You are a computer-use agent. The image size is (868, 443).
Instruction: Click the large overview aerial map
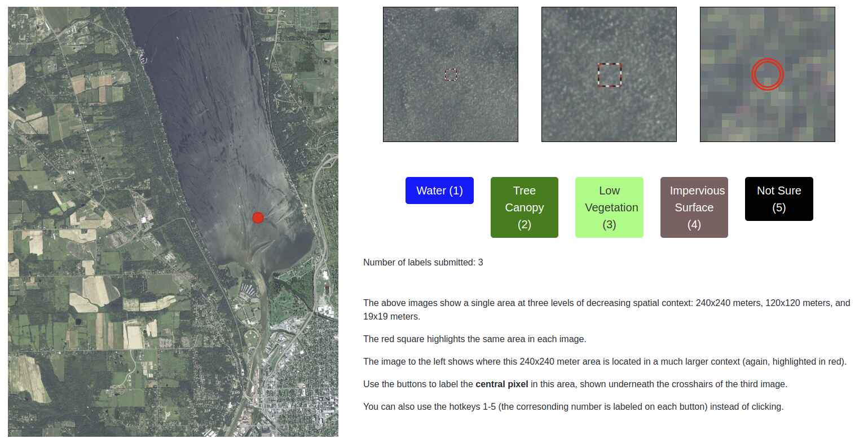click(x=173, y=221)
